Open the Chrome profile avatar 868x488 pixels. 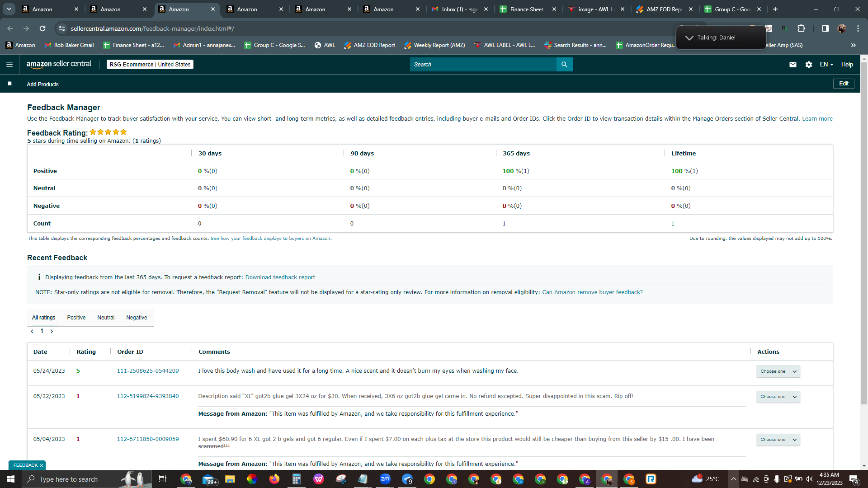pyautogui.click(x=842, y=28)
